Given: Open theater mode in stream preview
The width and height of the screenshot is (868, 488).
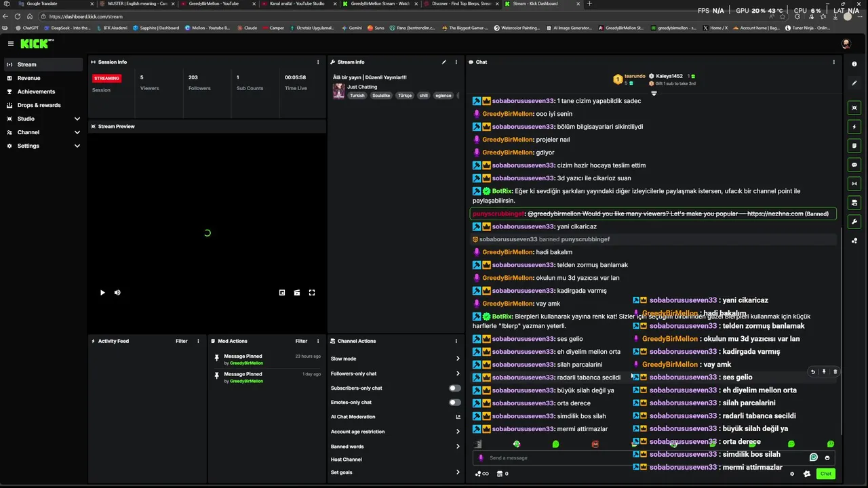Looking at the screenshot, I should [x=297, y=293].
